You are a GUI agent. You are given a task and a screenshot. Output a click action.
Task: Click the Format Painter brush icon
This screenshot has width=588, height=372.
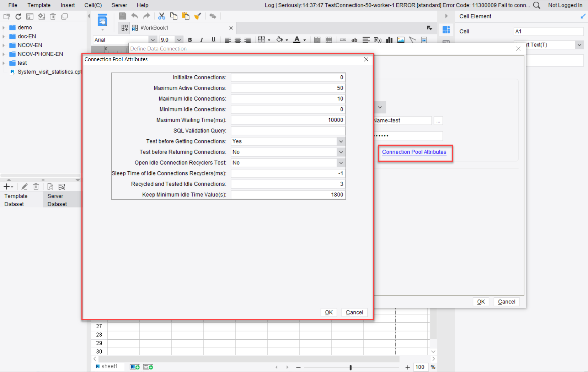pos(198,16)
